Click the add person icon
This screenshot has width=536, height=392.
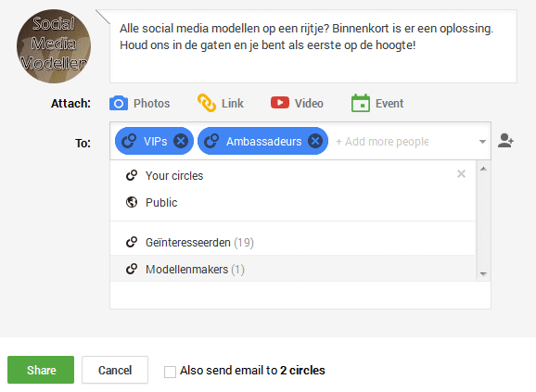505,141
